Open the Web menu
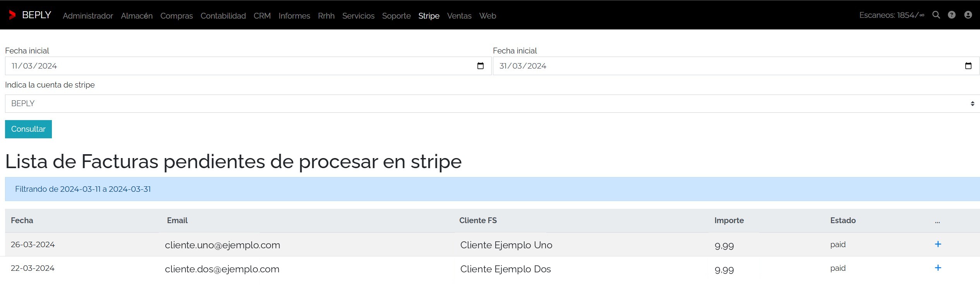Viewport: 980px width, 289px height. coord(487,16)
